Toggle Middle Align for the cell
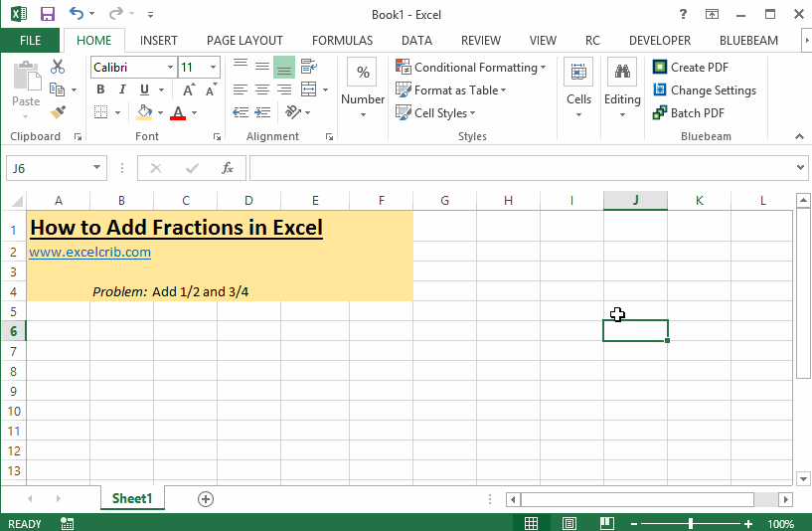Viewport: 812px width, 531px height. pyautogui.click(x=262, y=67)
